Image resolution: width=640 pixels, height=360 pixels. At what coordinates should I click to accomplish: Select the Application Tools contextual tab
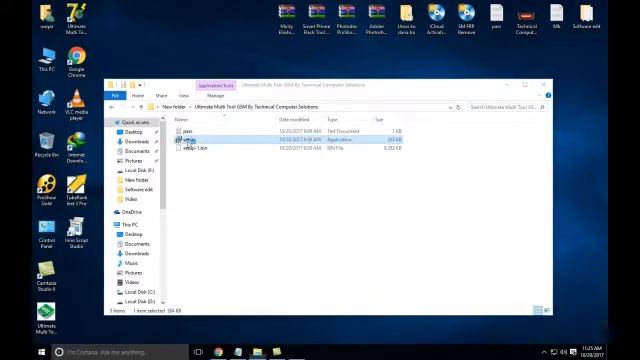pyautogui.click(x=216, y=85)
